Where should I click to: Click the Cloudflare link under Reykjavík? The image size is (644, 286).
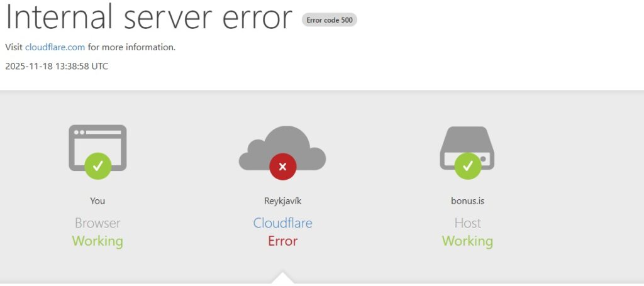click(282, 223)
